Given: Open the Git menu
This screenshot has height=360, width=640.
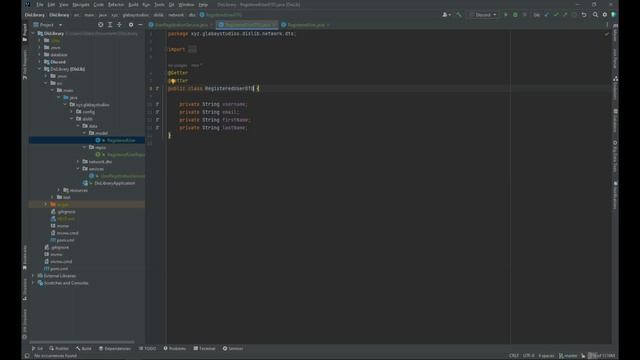Looking at the screenshot, I should pos(171,4).
